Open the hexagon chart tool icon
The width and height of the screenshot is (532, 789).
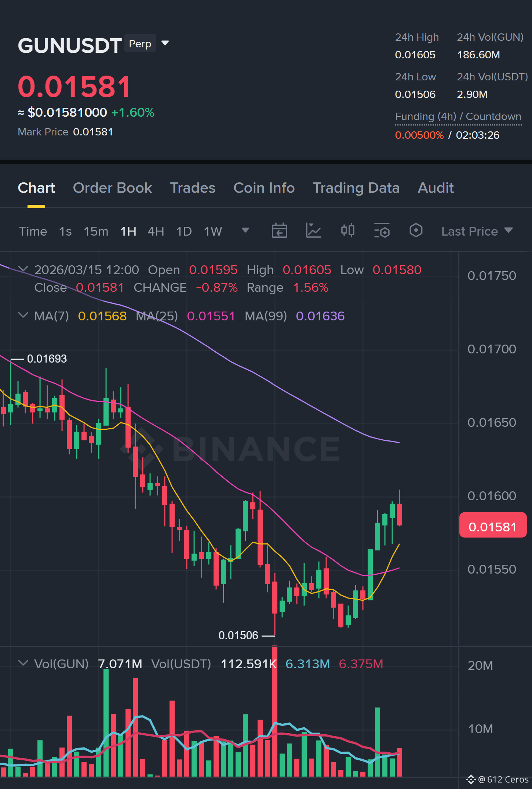click(416, 230)
